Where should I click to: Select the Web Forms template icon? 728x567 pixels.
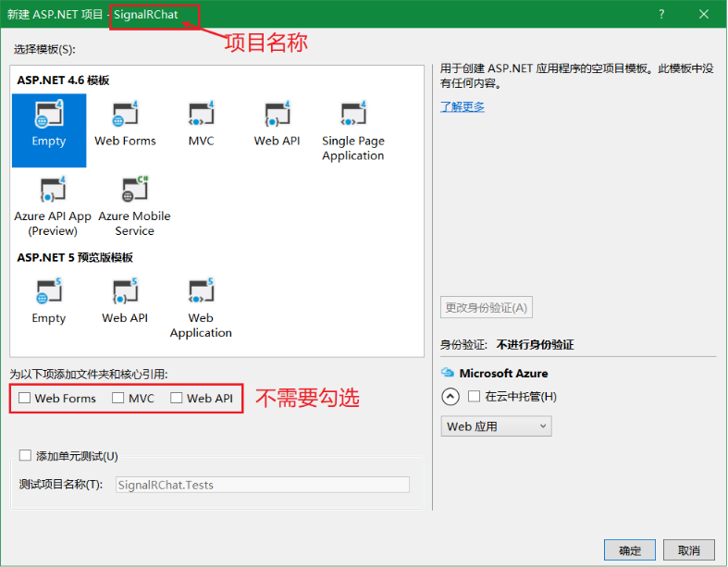(x=125, y=115)
